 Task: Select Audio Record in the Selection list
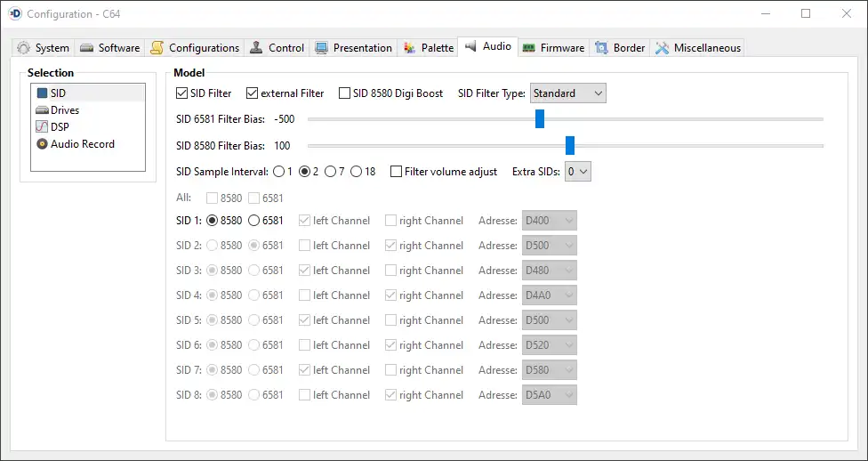point(88,144)
